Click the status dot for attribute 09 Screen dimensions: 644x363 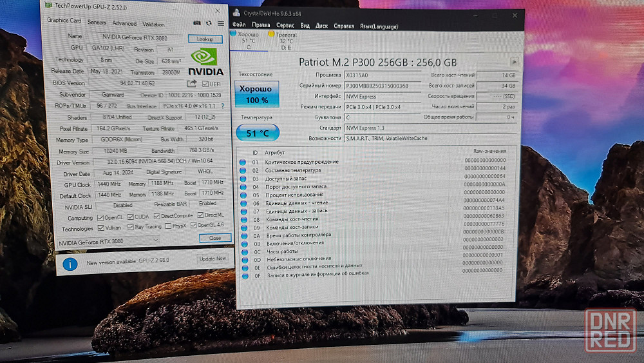(x=244, y=228)
